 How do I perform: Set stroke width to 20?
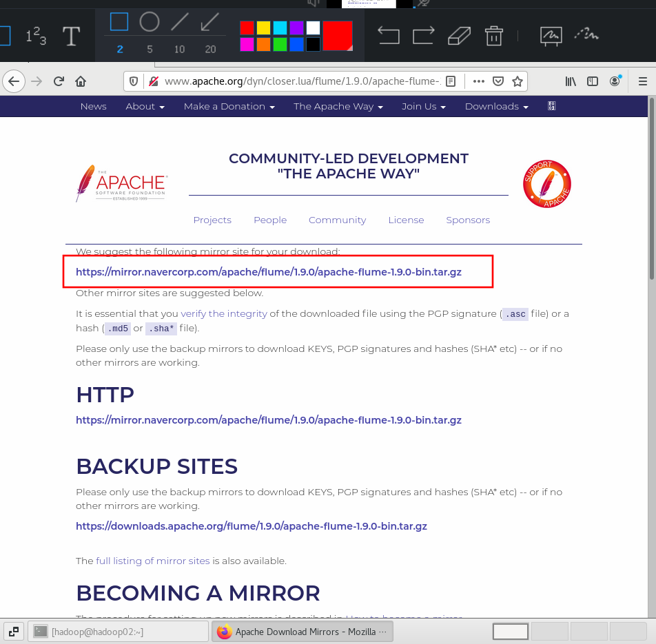210,50
